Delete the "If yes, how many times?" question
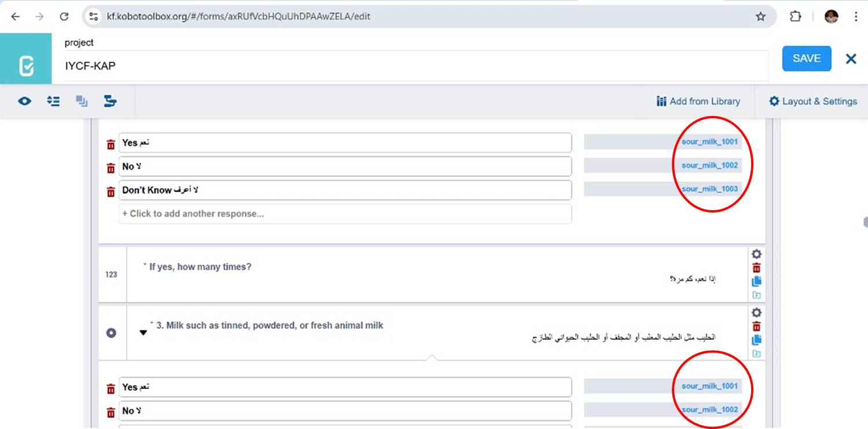 (756, 268)
